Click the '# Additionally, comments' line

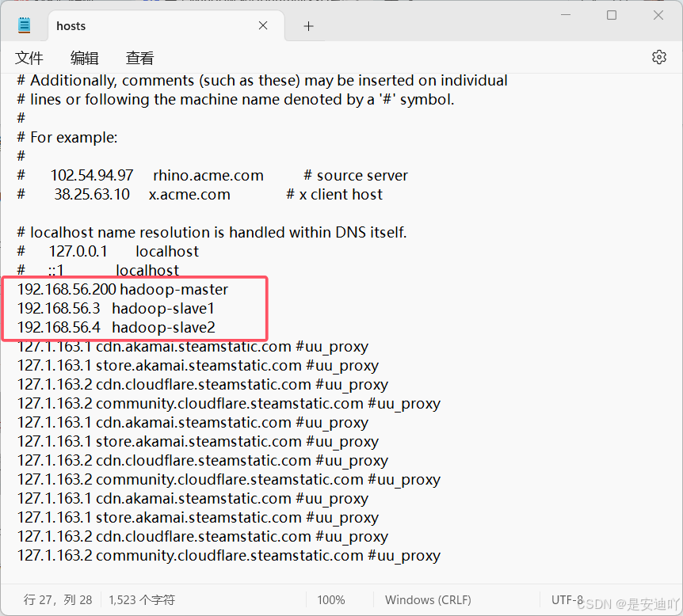[261, 81]
